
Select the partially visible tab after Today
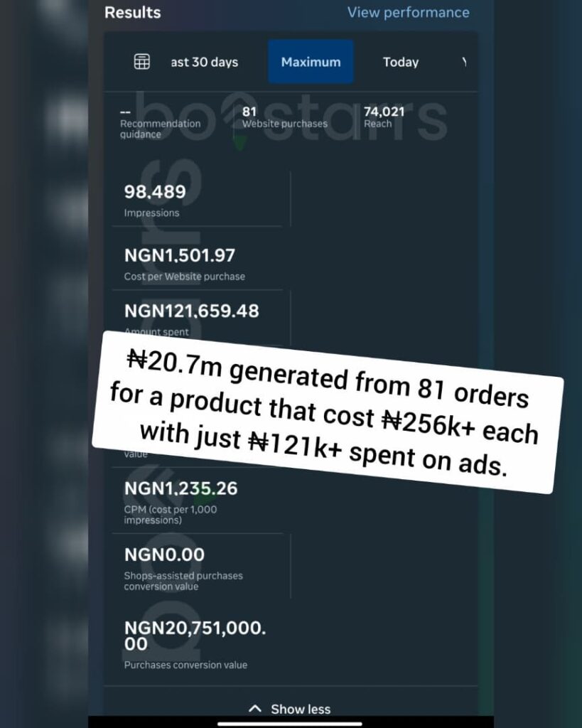[464, 62]
